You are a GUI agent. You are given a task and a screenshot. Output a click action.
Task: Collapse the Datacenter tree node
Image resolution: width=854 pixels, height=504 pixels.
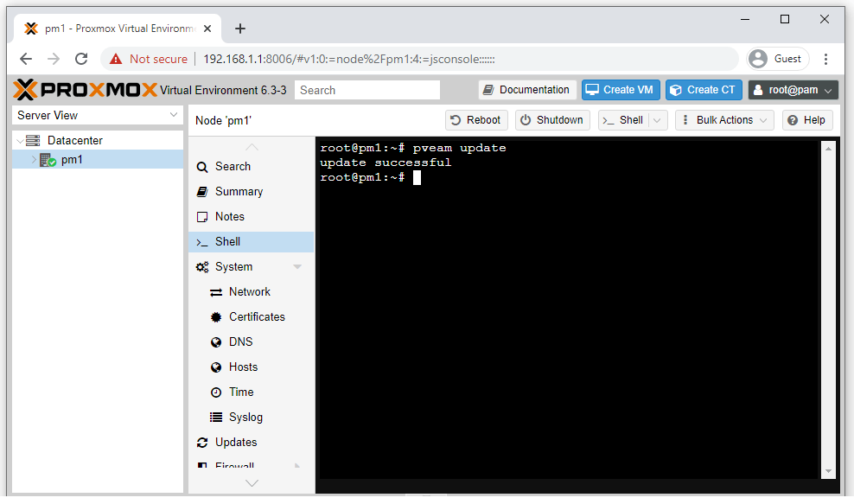pos(20,141)
